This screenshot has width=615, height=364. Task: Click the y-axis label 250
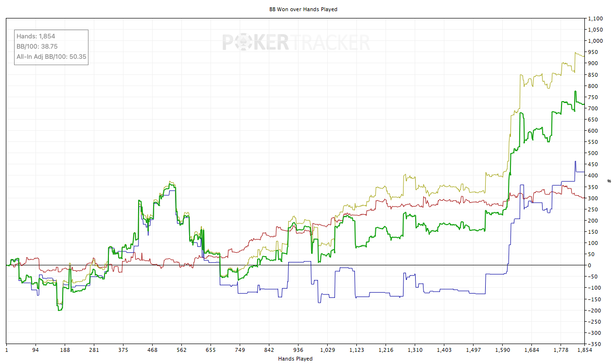click(x=593, y=209)
